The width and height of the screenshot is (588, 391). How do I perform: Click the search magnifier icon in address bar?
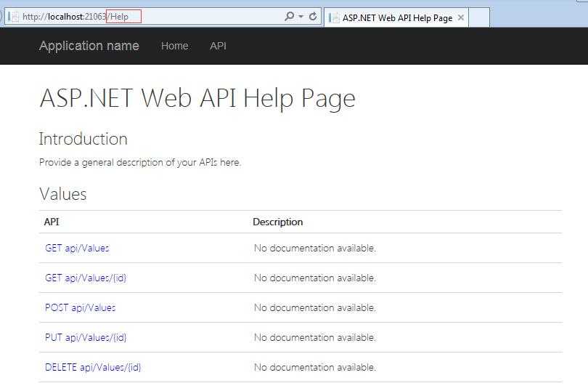(x=289, y=16)
